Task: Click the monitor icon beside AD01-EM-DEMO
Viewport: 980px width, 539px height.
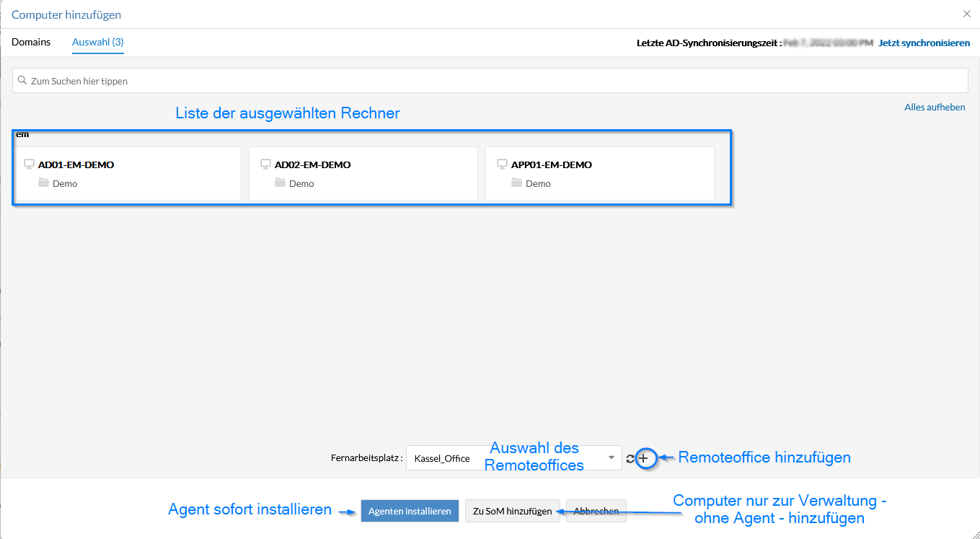Action: pos(29,165)
